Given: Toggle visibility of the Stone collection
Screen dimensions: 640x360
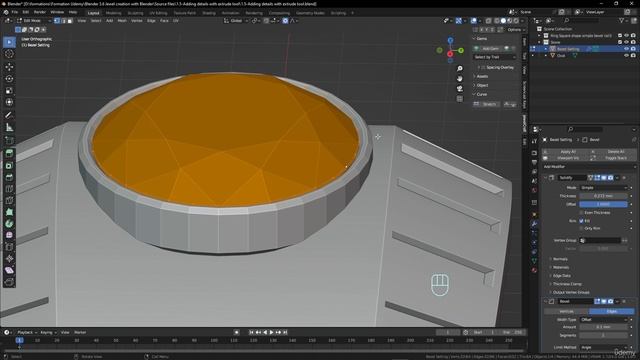Looking at the screenshot, I should tap(626, 42).
